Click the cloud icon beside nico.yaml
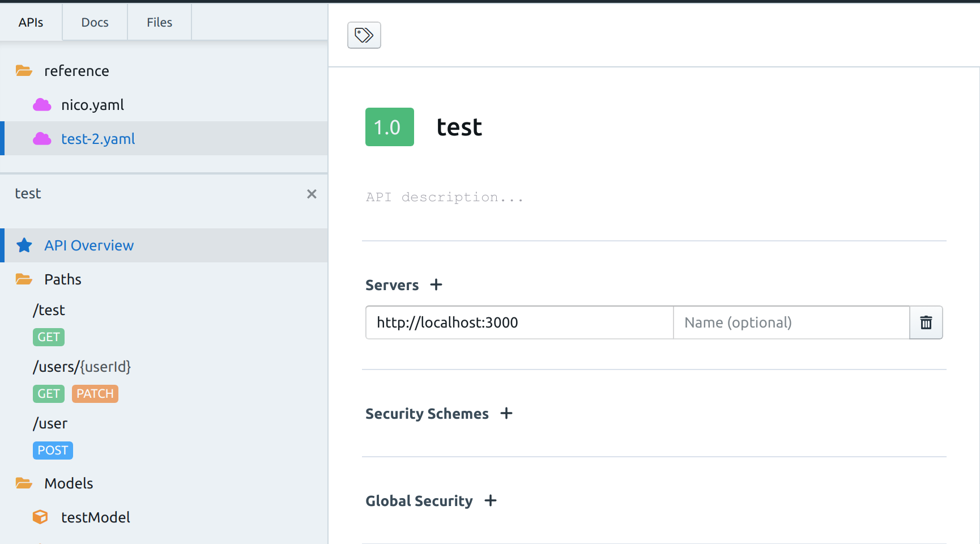This screenshot has height=544, width=980. (41, 104)
